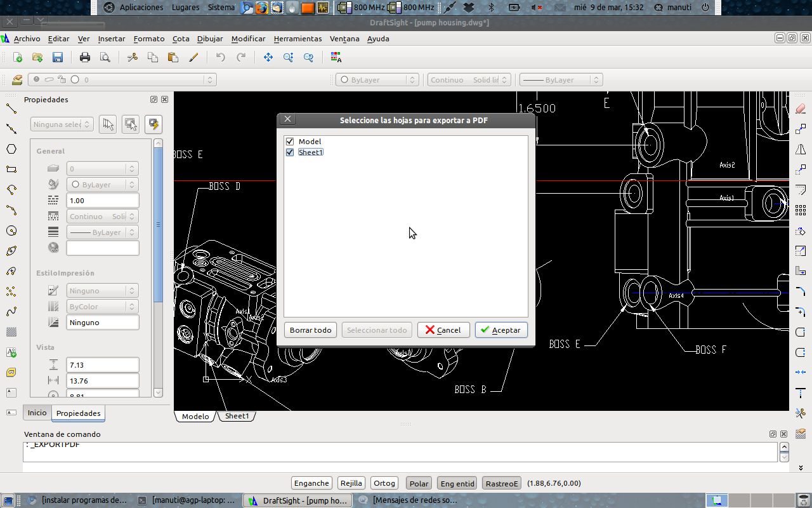Open the Continuo line style toolbar dropdown
This screenshot has height=508, width=812.
tap(469, 80)
